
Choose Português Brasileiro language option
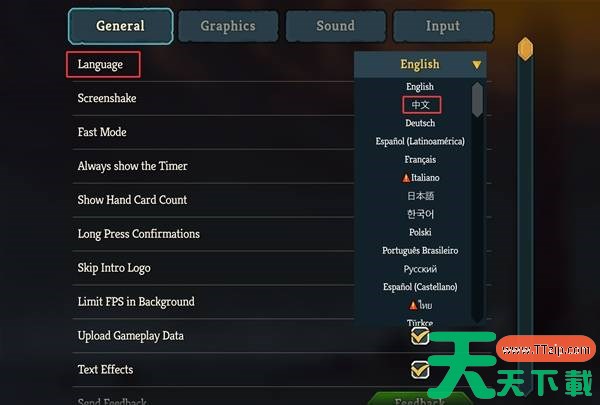[420, 251]
